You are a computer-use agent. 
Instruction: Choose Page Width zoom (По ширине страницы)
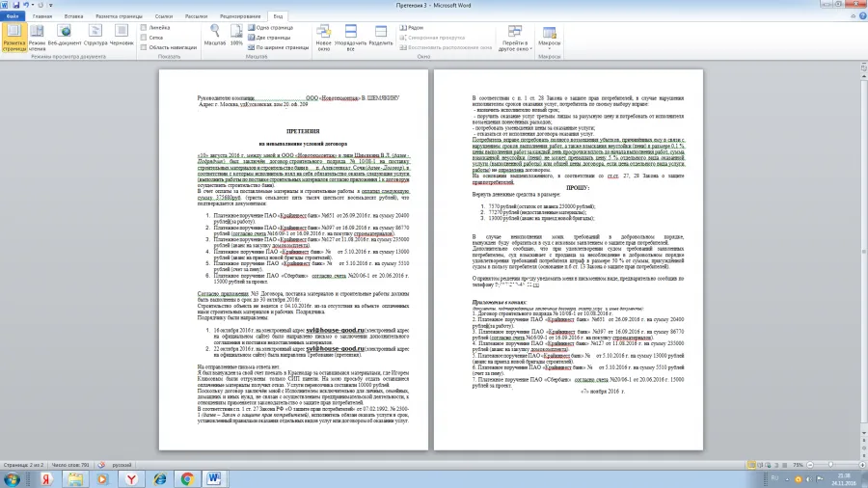click(279, 47)
